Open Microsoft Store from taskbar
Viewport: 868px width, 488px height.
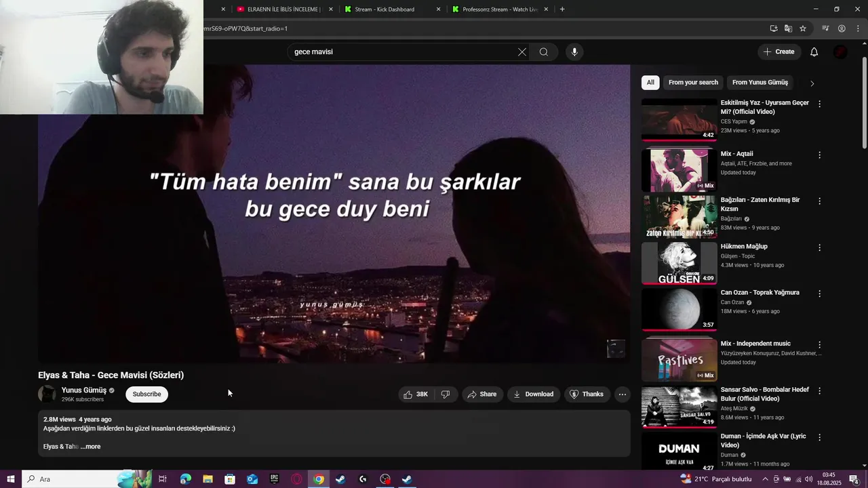pyautogui.click(x=230, y=479)
